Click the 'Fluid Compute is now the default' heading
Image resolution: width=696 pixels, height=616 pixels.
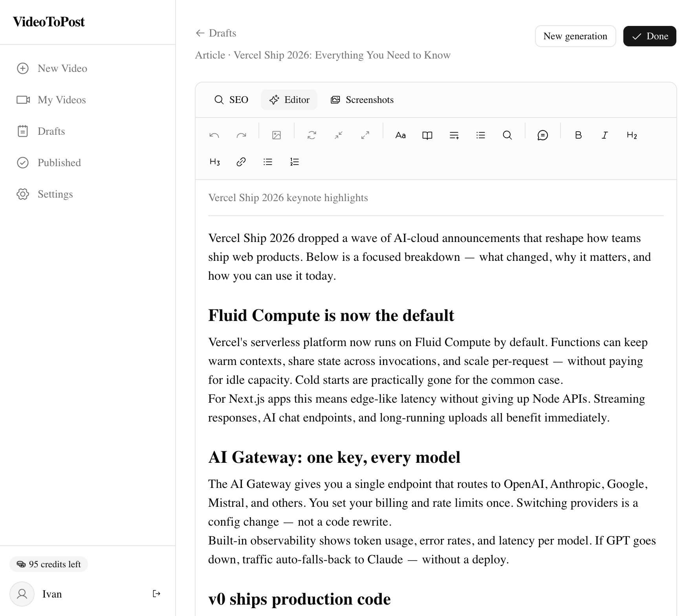[331, 315]
